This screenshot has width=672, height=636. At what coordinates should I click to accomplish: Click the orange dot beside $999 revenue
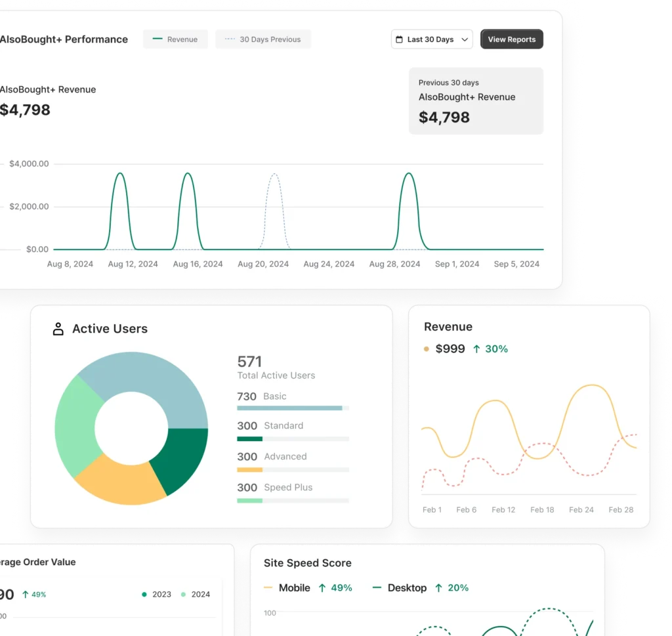coord(427,349)
